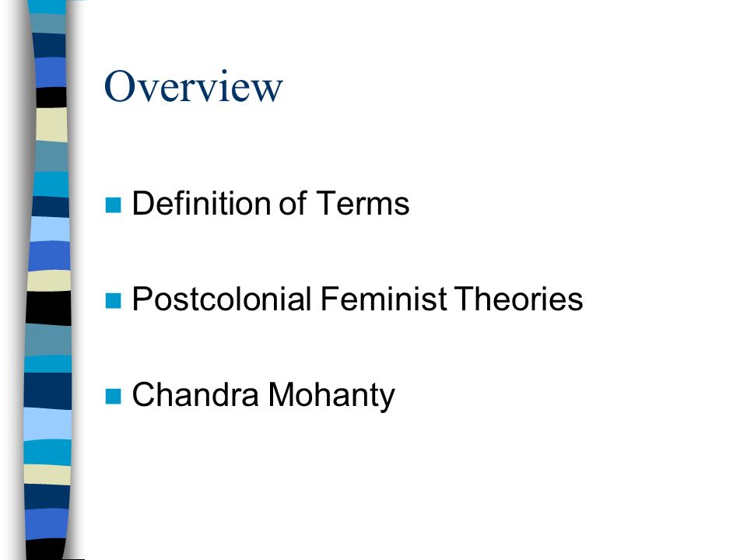Click the cream stripe block directly above the middle black block
This screenshot has width=747, height=560.
(x=49, y=281)
